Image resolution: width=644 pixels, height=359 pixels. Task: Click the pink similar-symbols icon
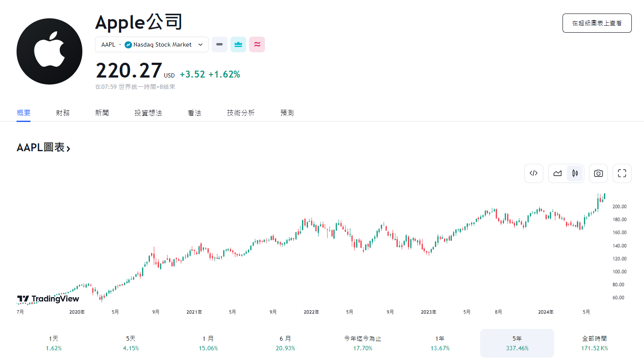pyautogui.click(x=257, y=44)
